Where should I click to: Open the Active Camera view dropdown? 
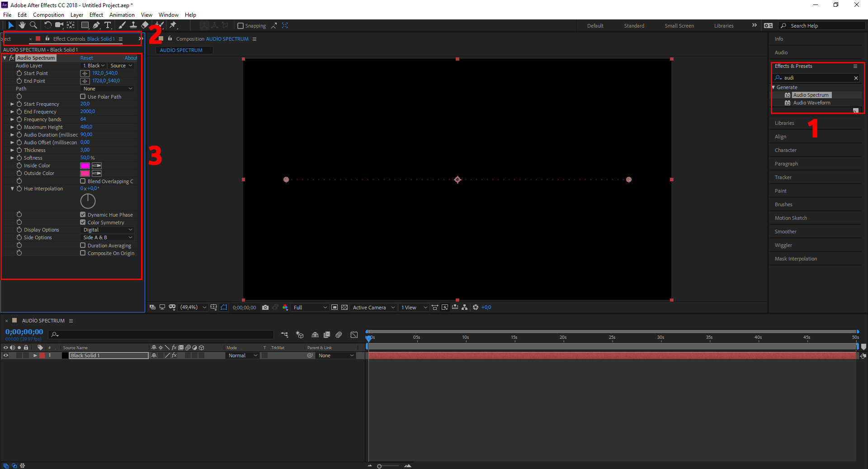click(374, 308)
